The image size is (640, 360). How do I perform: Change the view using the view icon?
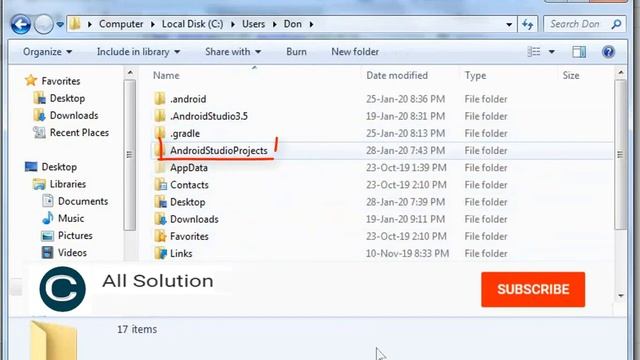533,52
